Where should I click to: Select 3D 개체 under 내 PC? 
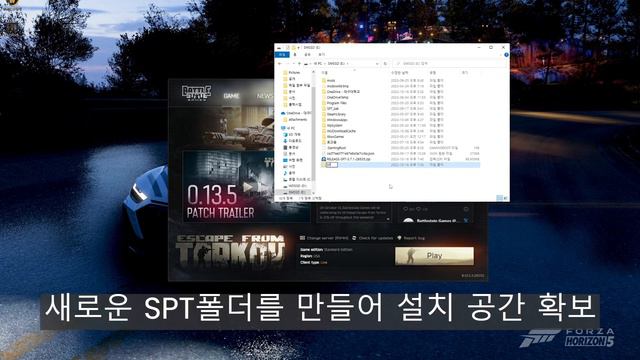click(x=294, y=134)
